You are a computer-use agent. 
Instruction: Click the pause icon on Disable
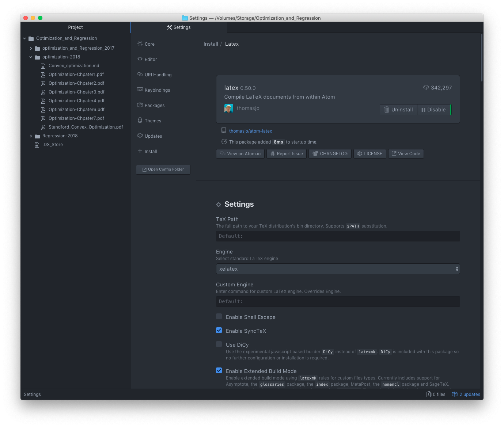423,110
